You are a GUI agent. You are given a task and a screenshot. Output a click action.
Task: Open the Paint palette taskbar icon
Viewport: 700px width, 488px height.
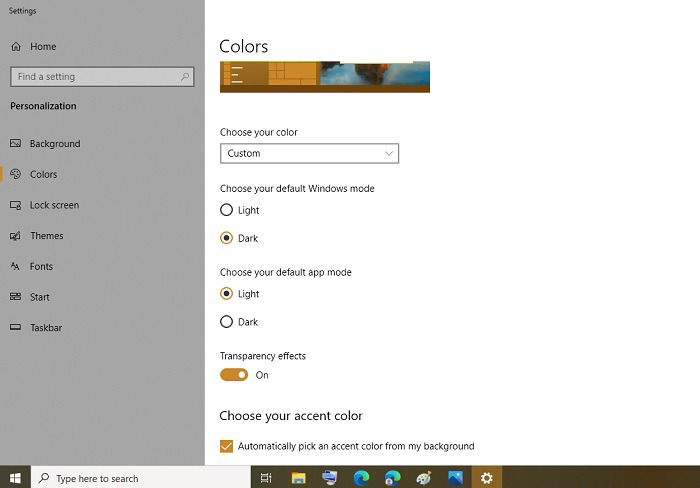point(424,478)
